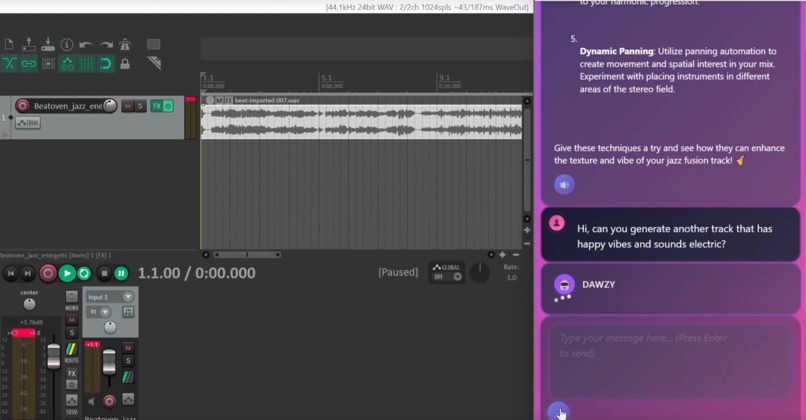
Task: Start playback with the green play button
Action: pos(67,273)
